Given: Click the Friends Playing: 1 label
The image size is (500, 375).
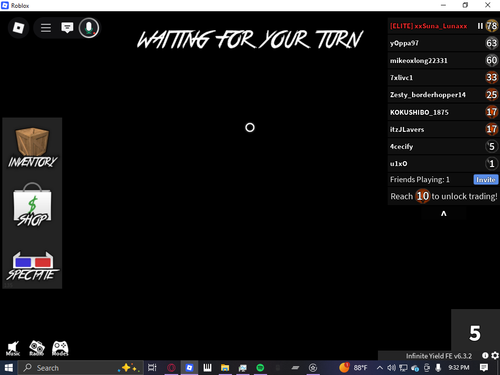Looking at the screenshot, I should (420, 180).
